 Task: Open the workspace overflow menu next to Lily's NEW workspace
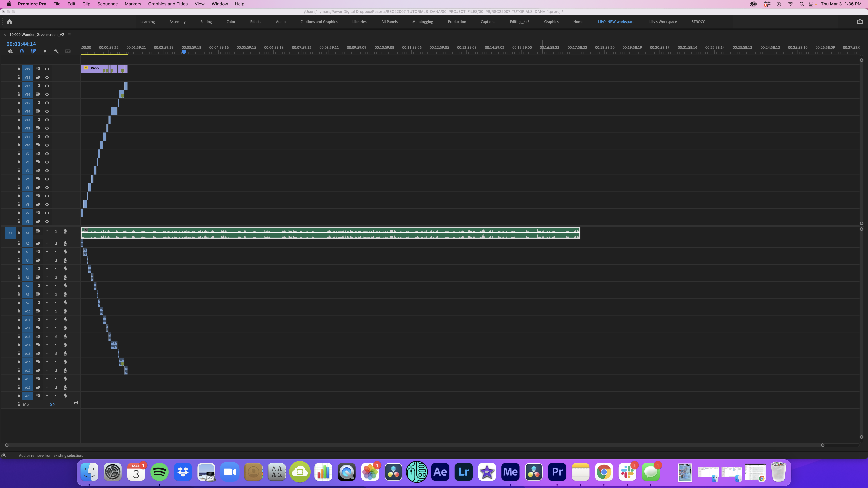pos(640,22)
